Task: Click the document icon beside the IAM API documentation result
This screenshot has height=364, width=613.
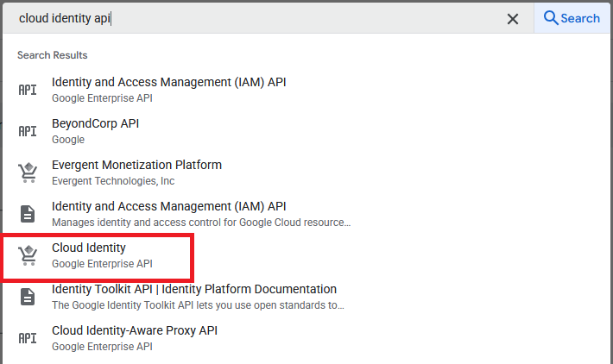Action: tap(28, 214)
